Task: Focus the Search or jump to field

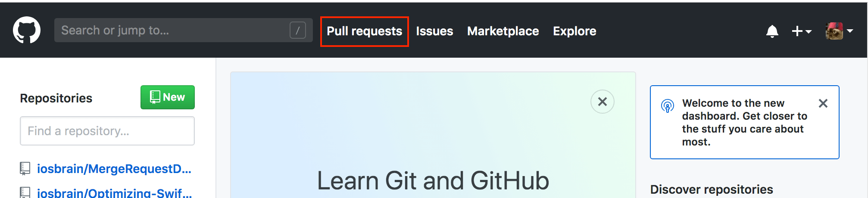Action: [x=172, y=30]
